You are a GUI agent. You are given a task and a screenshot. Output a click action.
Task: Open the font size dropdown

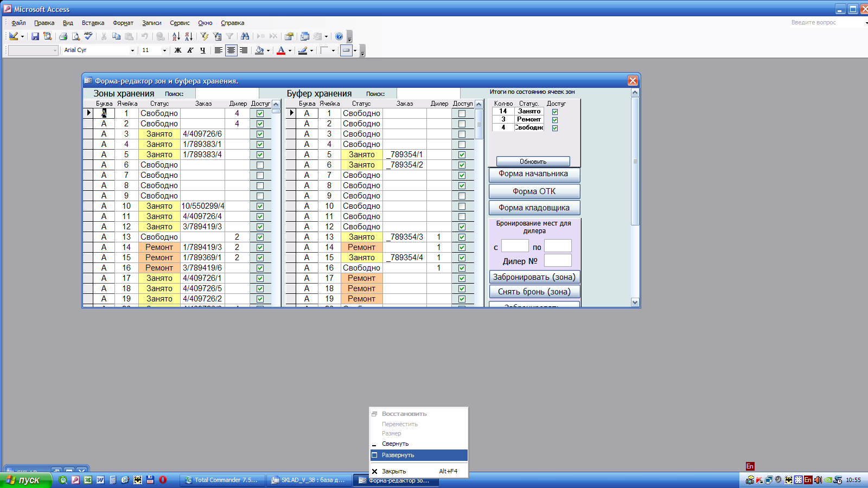click(x=164, y=50)
